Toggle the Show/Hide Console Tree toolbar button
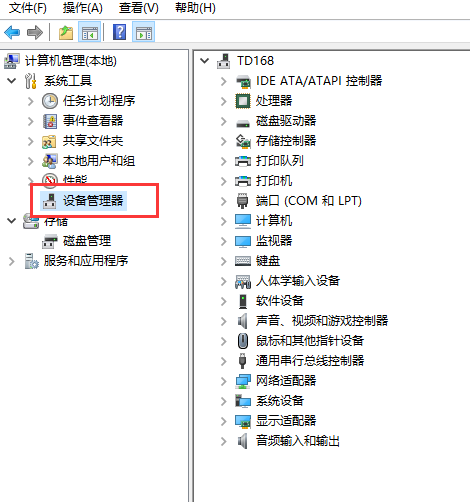Image resolution: width=470 pixels, height=502 pixels. (89, 33)
